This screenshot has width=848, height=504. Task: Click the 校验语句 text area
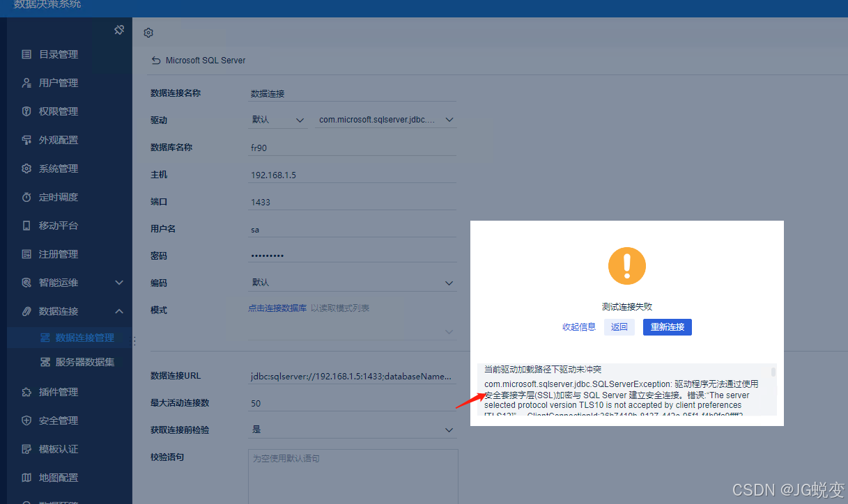pos(353,476)
